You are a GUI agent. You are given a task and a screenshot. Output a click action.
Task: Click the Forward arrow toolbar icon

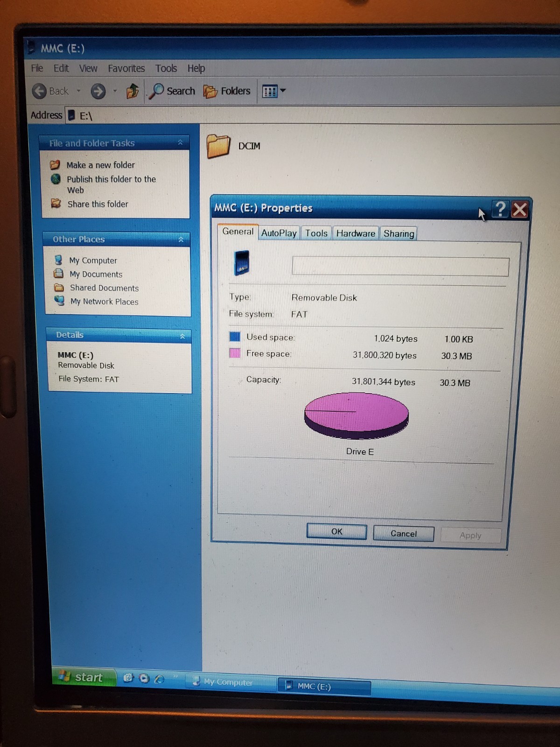98,91
